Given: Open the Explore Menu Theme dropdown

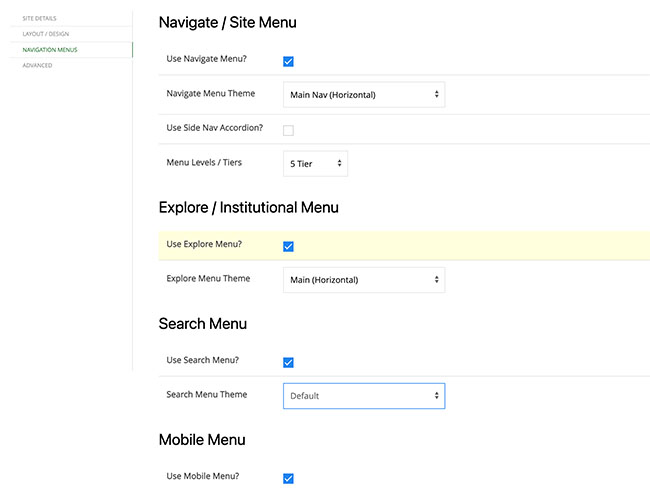Looking at the screenshot, I should coord(363,280).
